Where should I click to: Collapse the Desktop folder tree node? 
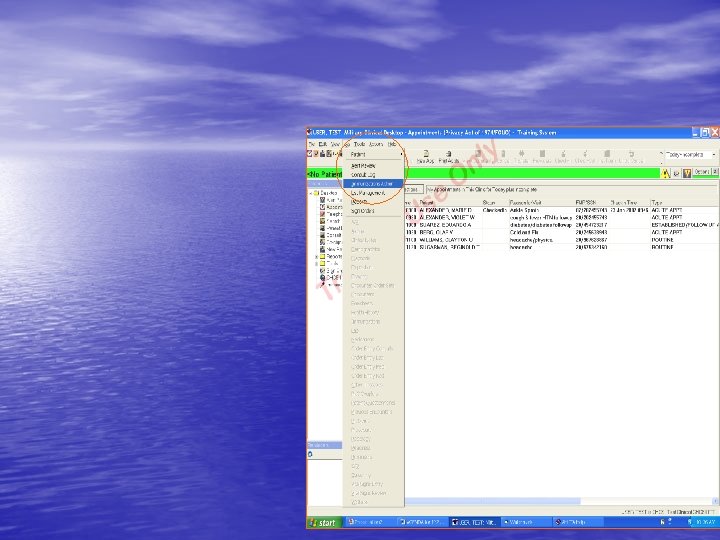point(311,193)
